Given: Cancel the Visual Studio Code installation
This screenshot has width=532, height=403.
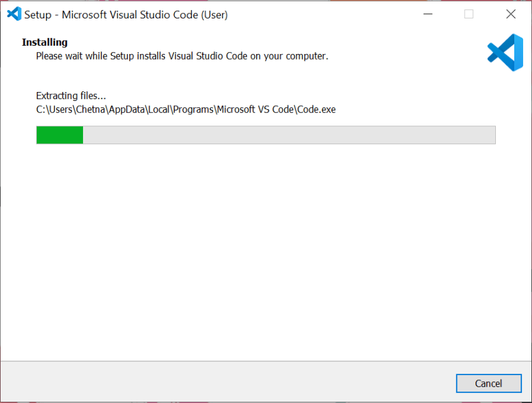Looking at the screenshot, I should click(488, 383).
